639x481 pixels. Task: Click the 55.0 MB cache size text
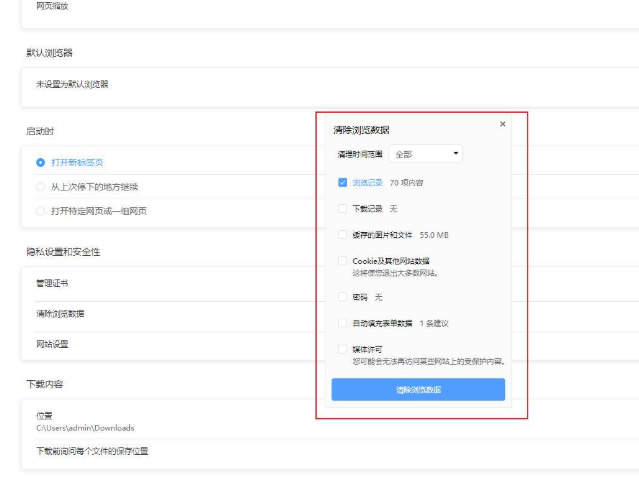(434, 235)
